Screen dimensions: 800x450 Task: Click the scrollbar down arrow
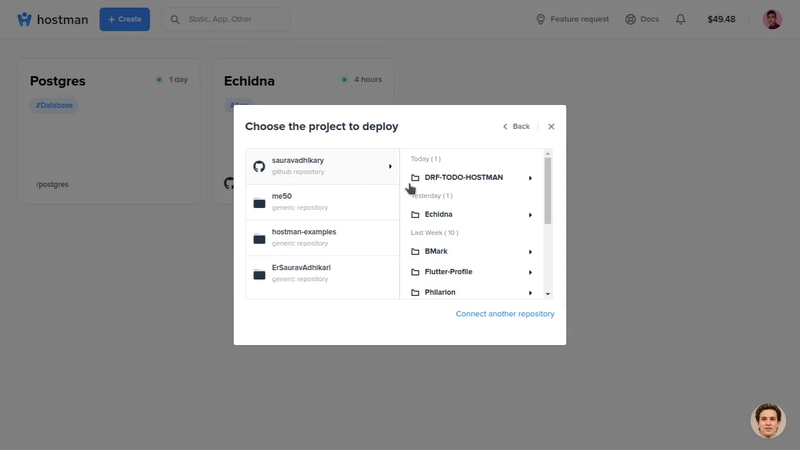click(x=548, y=294)
